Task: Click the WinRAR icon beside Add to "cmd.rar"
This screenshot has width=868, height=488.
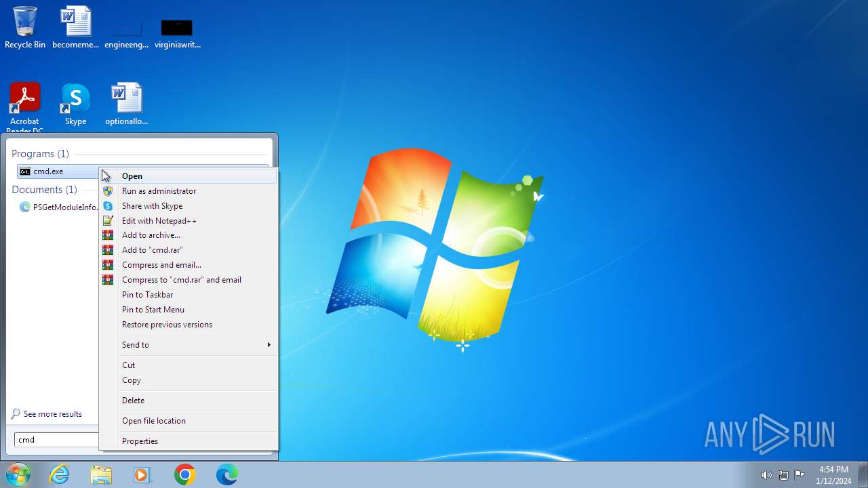Action: tap(108, 250)
